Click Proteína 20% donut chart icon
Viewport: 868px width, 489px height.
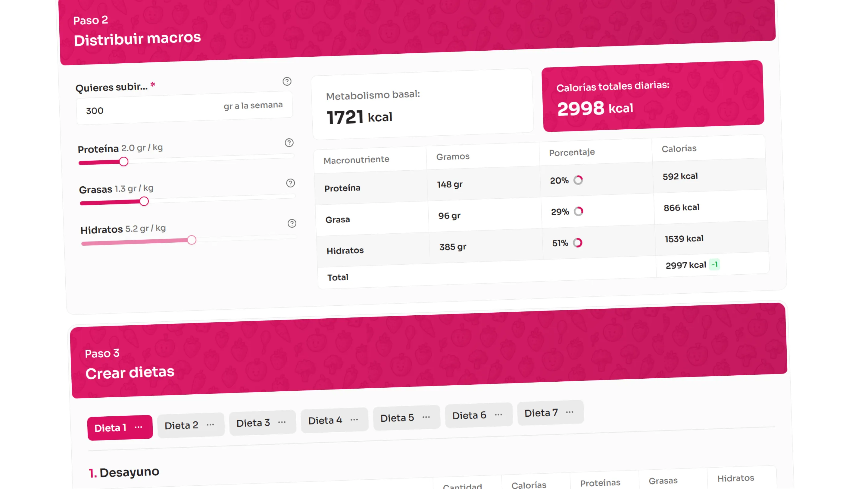578,180
